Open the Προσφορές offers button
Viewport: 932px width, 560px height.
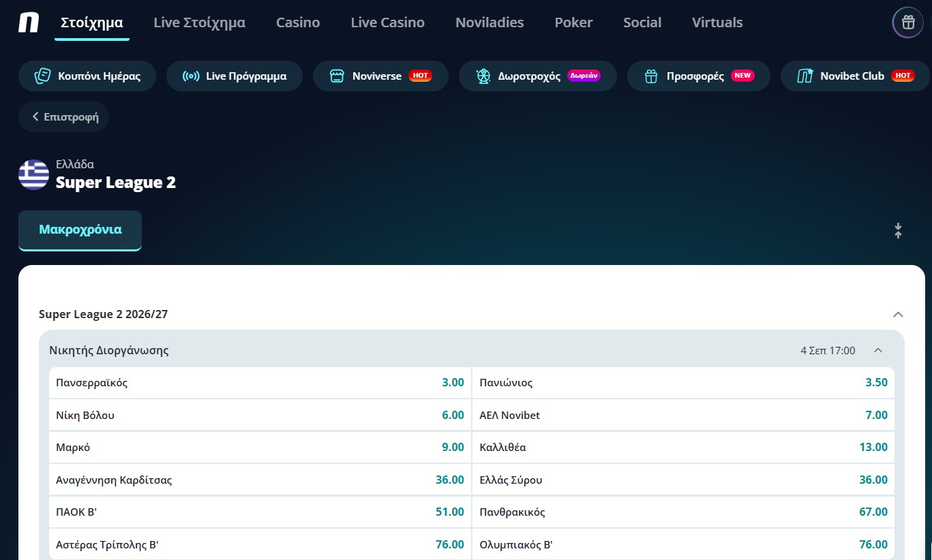[699, 76]
